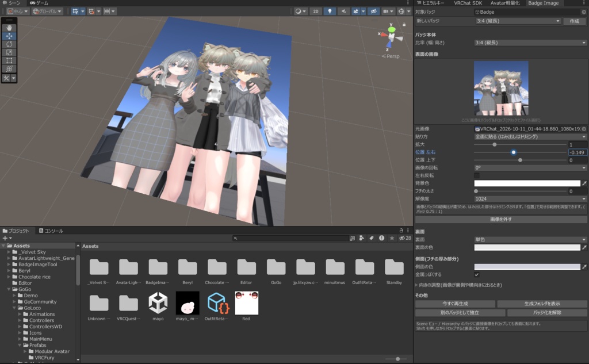Select the Rotate tool

(9, 44)
